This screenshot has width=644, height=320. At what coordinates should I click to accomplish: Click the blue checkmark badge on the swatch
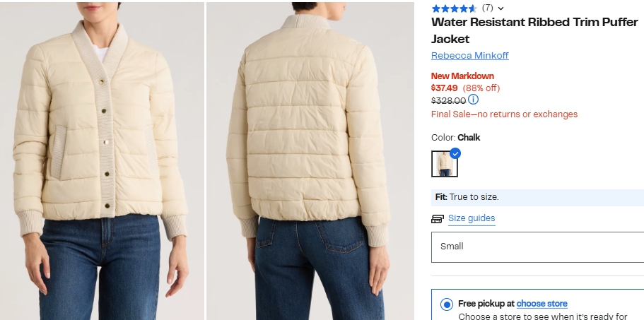point(455,153)
